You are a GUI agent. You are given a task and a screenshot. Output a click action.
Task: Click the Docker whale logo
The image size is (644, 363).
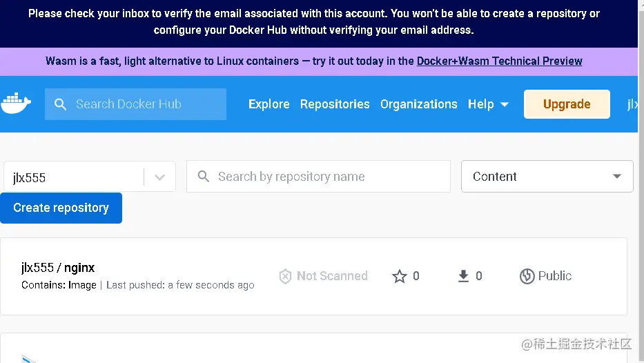17,104
